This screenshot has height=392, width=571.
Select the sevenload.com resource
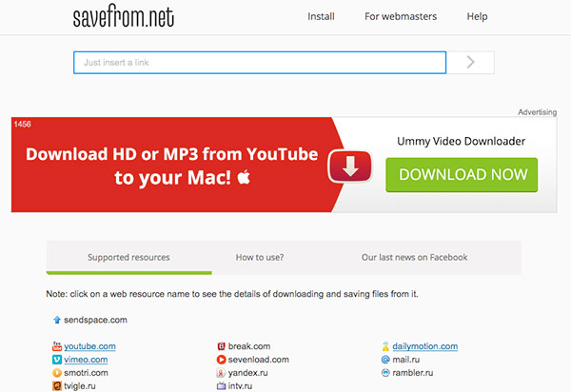point(259,360)
